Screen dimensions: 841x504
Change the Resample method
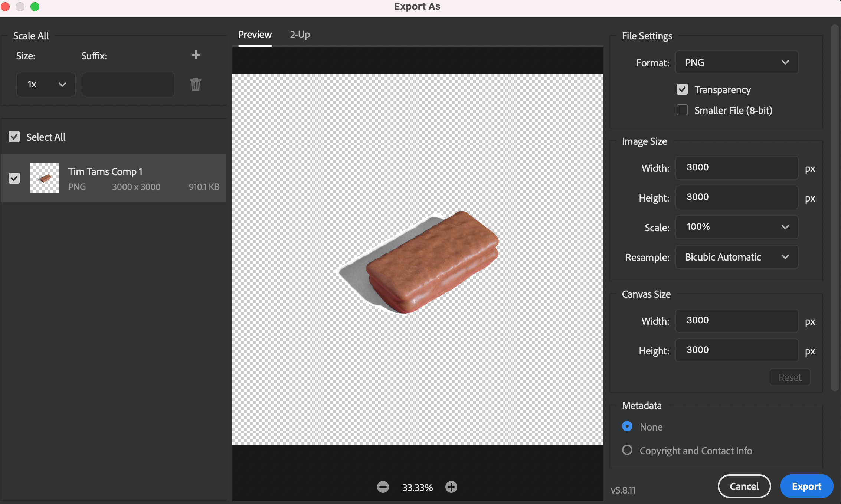point(736,257)
